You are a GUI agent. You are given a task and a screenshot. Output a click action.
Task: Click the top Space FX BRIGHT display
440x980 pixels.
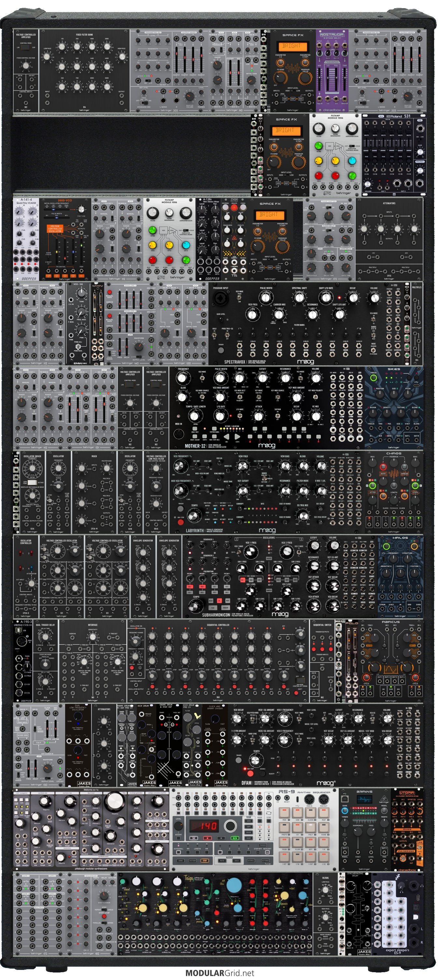(x=291, y=46)
